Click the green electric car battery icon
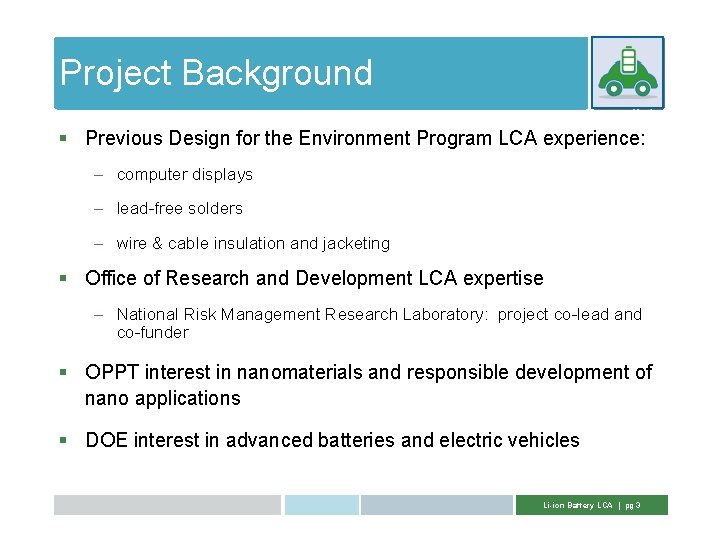The image size is (720, 540). tap(627, 73)
